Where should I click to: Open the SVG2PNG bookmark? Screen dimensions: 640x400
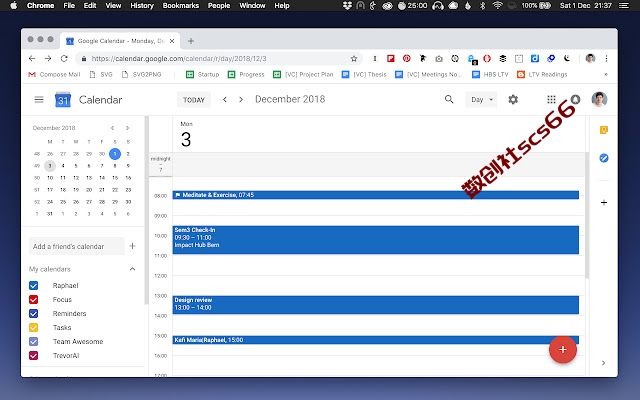(142, 75)
